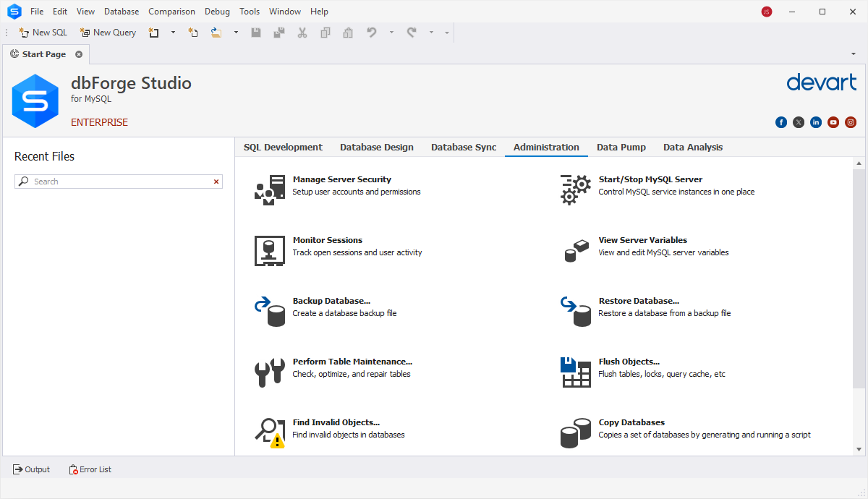Click the Save icon in the toolbar
This screenshot has height=499, width=868.
point(256,33)
